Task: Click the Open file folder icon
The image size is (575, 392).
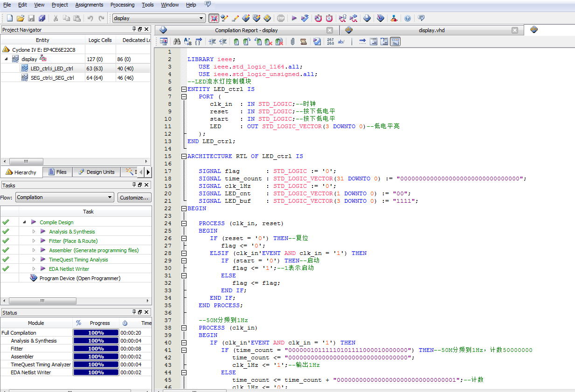Action: [x=20, y=18]
